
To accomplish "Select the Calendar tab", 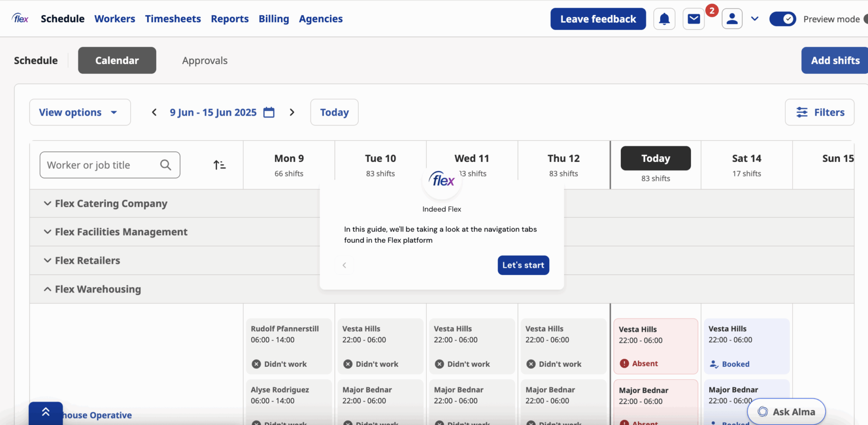I will pyautogui.click(x=117, y=60).
